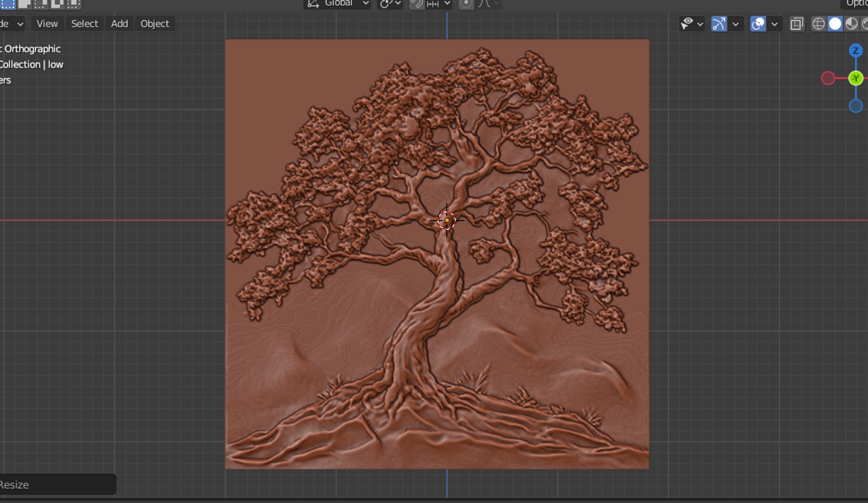Click the bottom negative Z axis gizmo circle

[855, 106]
